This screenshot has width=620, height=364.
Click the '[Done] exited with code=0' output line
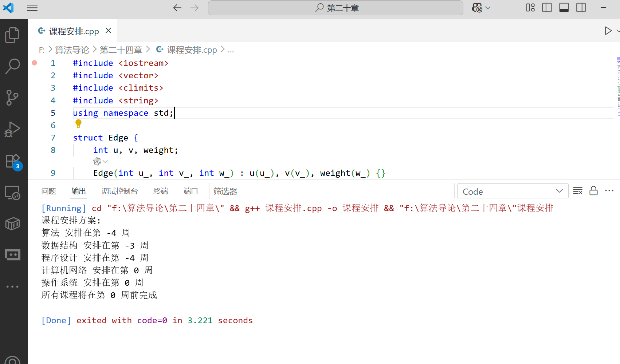(147, 320)
